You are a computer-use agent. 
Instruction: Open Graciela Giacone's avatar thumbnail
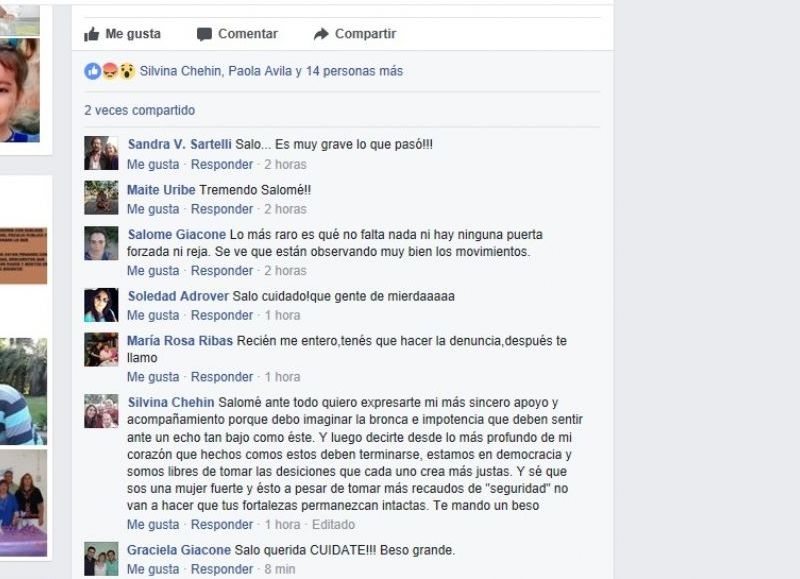(101, 559)
